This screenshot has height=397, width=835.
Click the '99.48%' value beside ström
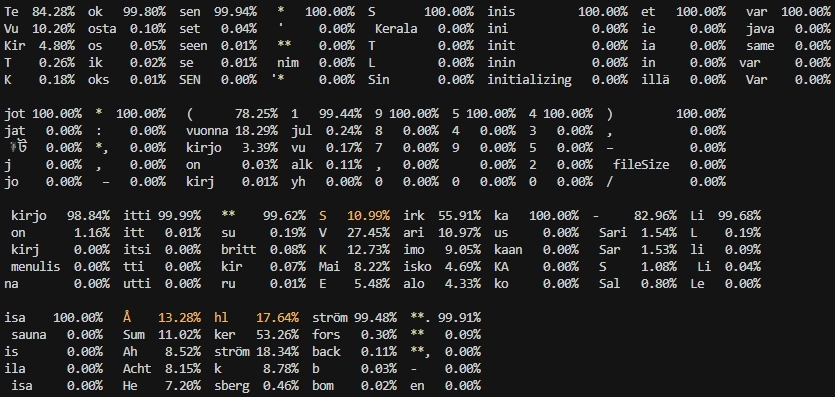pos(375,318)
